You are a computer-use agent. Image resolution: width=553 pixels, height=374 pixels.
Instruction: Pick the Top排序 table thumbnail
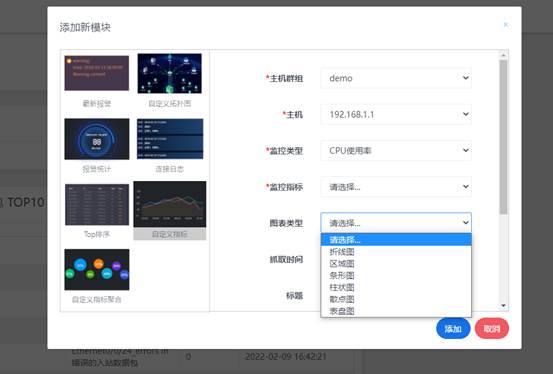(x=97, y=204)
